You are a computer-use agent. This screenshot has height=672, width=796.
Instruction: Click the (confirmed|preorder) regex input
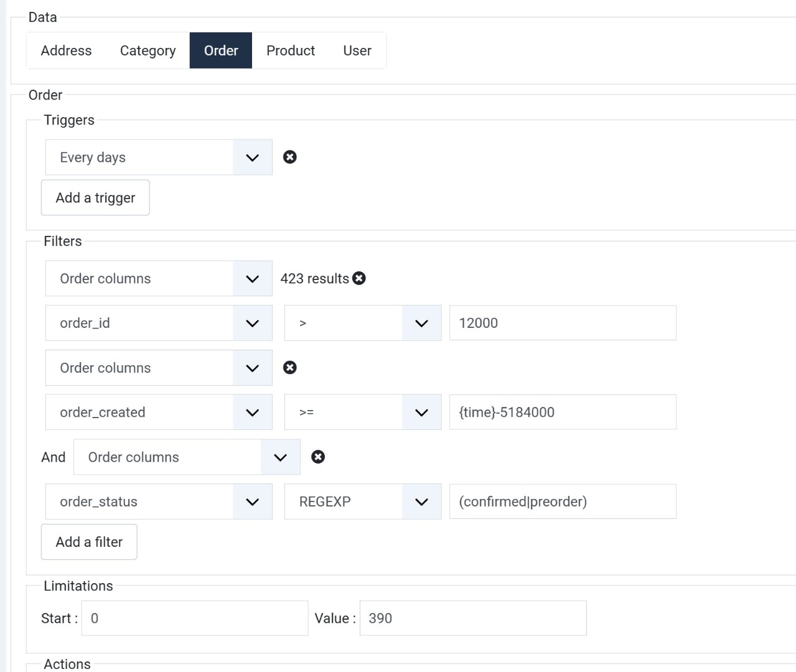pyautogui.click(x=562, y=502)
